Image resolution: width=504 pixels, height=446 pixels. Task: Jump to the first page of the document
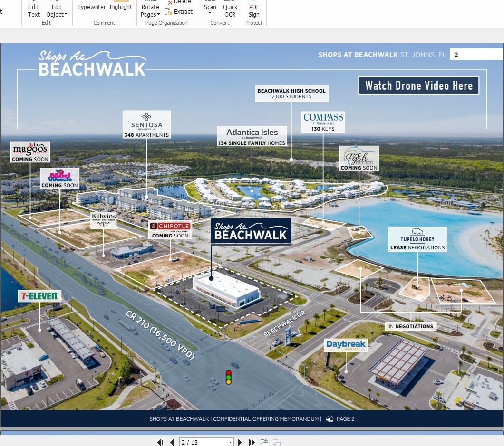tap(160, 442)
